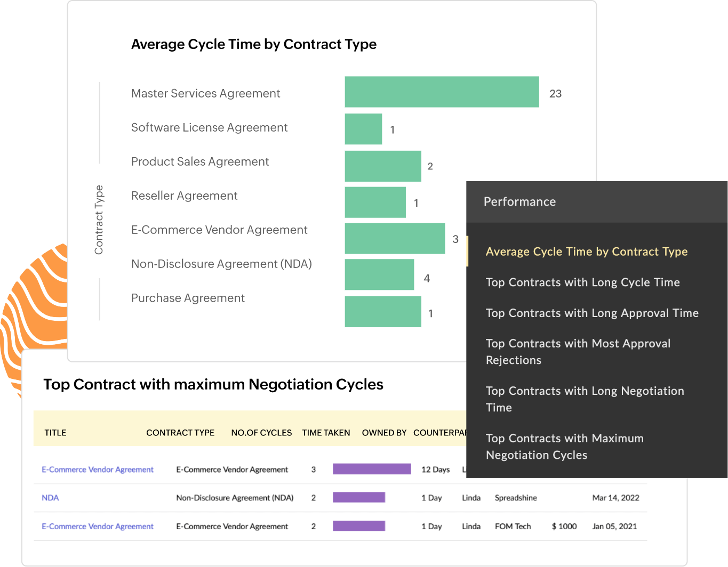Open E-Commerce Vendor Agreement link for FOM Tech
This screenshot has height=567, width=728.
tap(98, 526)
